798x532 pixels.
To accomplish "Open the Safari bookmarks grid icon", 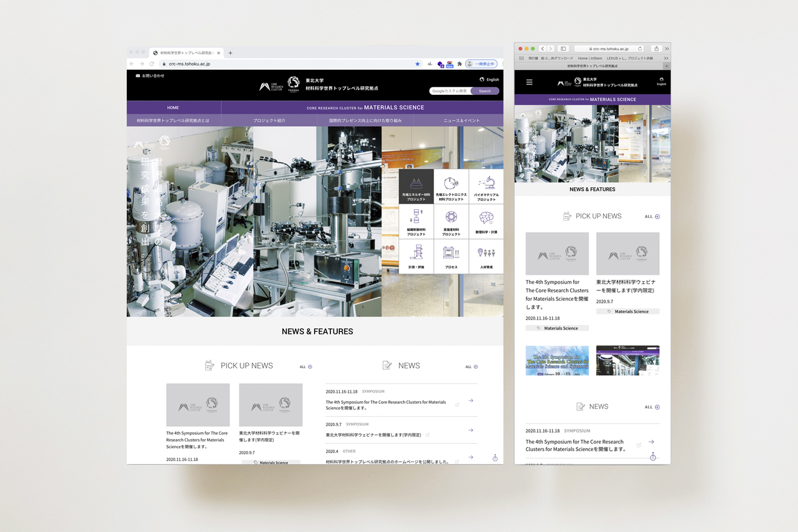I will click(521, 58).
